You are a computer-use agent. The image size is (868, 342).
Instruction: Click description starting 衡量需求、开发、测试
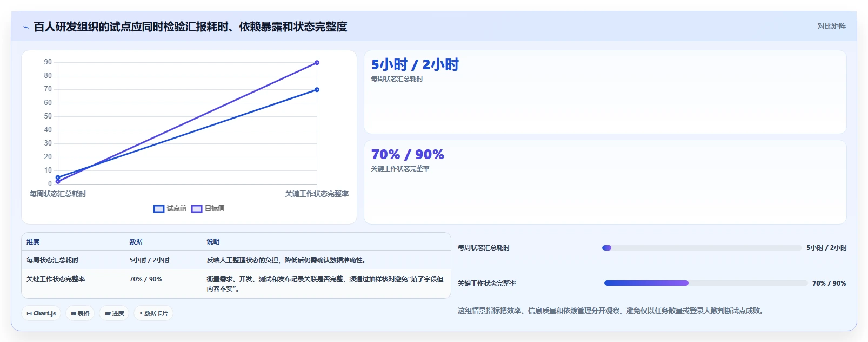325,284
